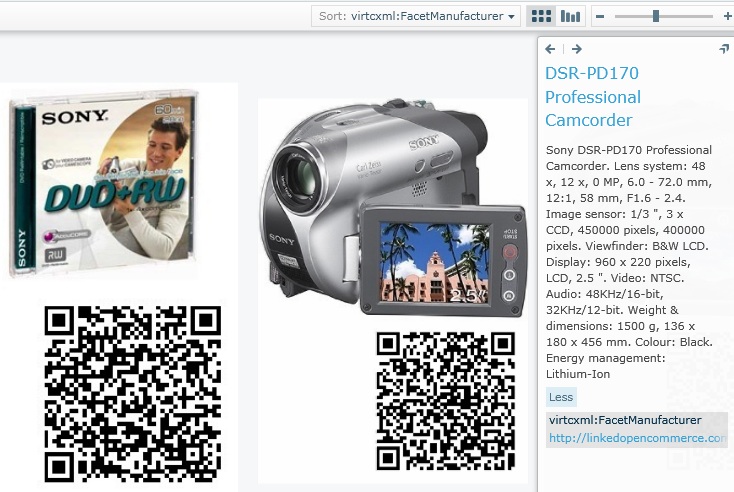
Task: Switch to graph (bar chart) view
Action: [x=570, y=16]
